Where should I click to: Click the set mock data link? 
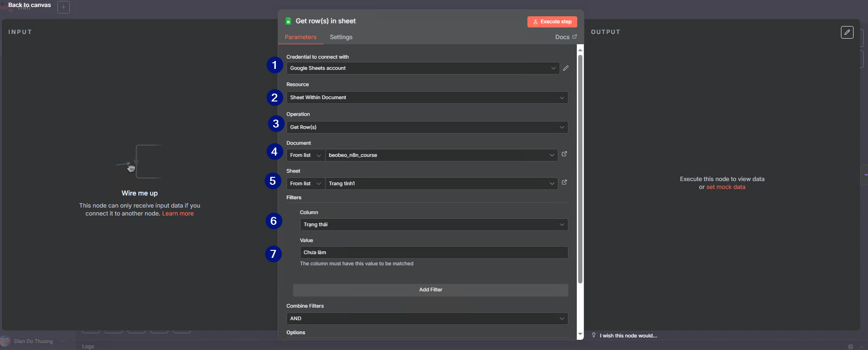[725, 187]
